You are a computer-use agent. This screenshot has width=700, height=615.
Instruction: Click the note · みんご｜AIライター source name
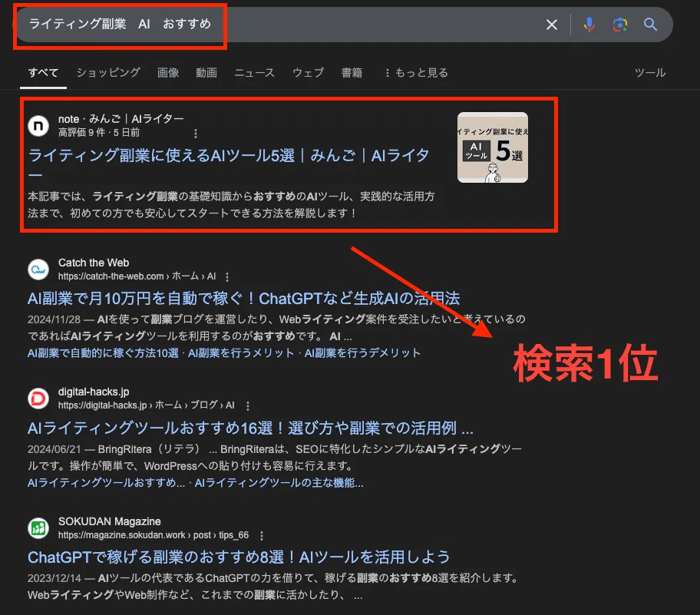(x=121, y=119)
